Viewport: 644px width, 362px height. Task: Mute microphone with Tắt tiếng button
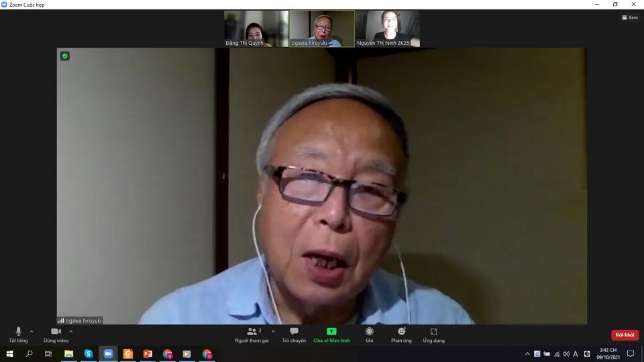pyautogui.click(x=18, y=333)
